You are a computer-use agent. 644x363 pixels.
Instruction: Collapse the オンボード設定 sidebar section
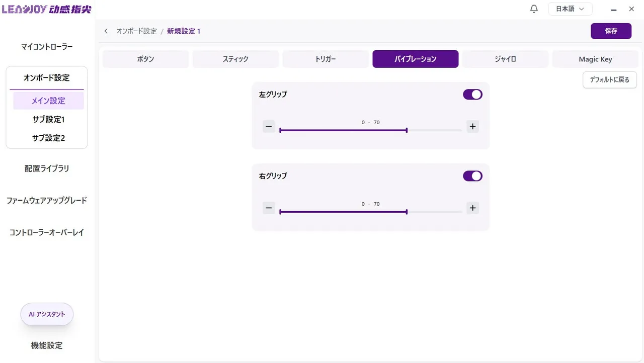[x=47, y=78]
